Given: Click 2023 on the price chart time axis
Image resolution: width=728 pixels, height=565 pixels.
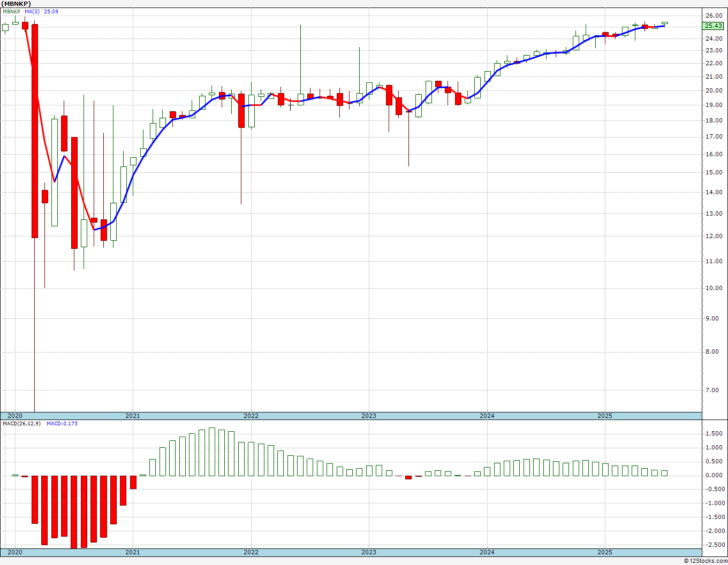Looking at the screenshot, I should click(x=368, y=416).
